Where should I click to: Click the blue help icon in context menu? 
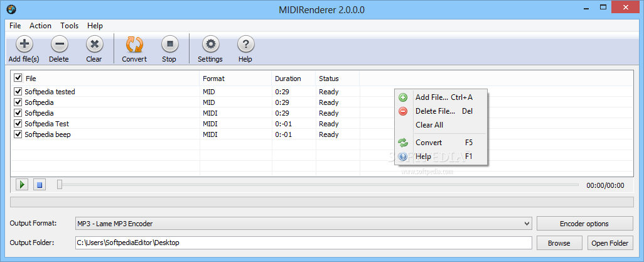(x=403, y=156)
